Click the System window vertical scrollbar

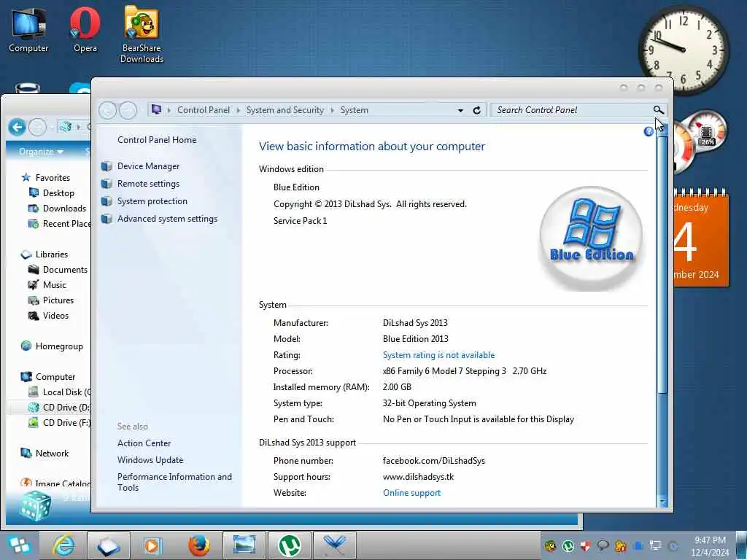[x=662, y=264]
